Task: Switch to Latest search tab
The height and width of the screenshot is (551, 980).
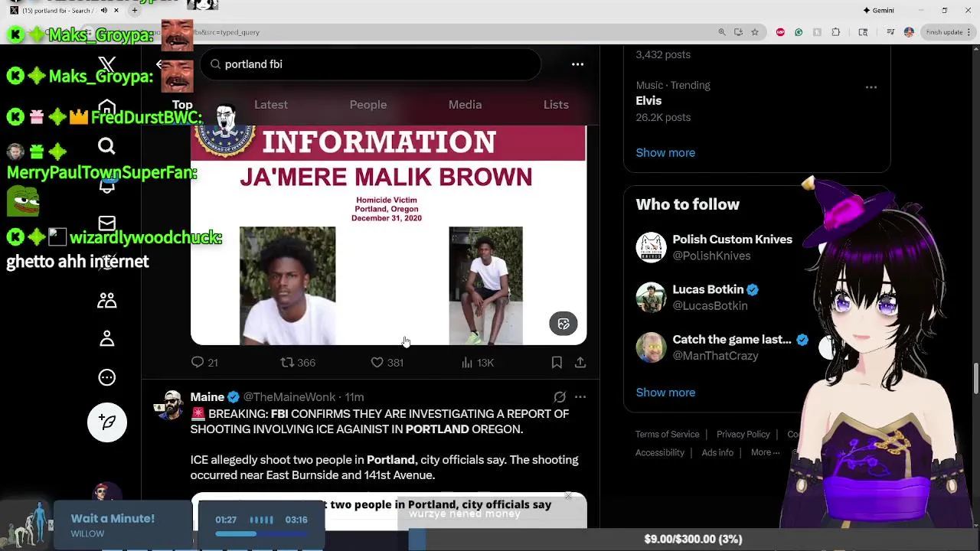Action: tap(271, 105)
